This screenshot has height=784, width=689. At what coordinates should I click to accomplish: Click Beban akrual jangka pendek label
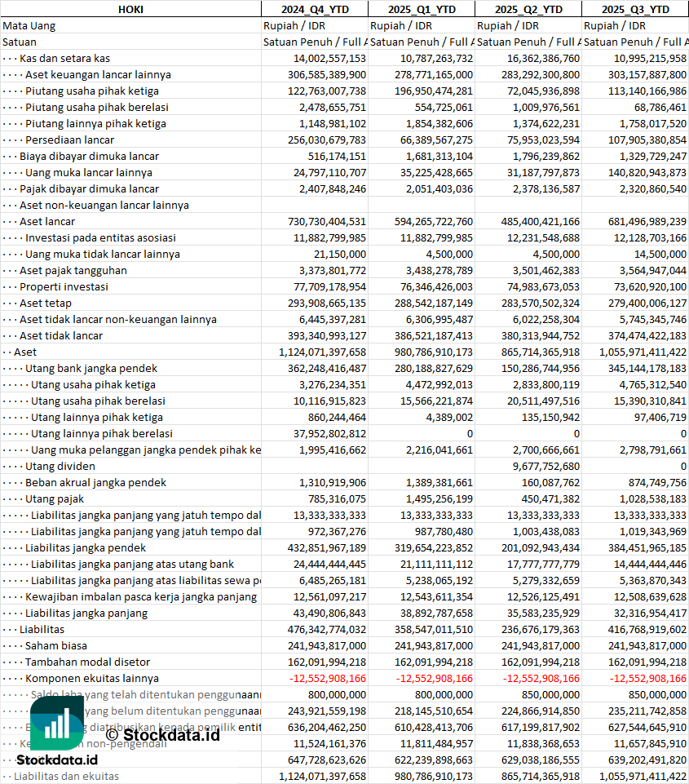click(95, 482)
